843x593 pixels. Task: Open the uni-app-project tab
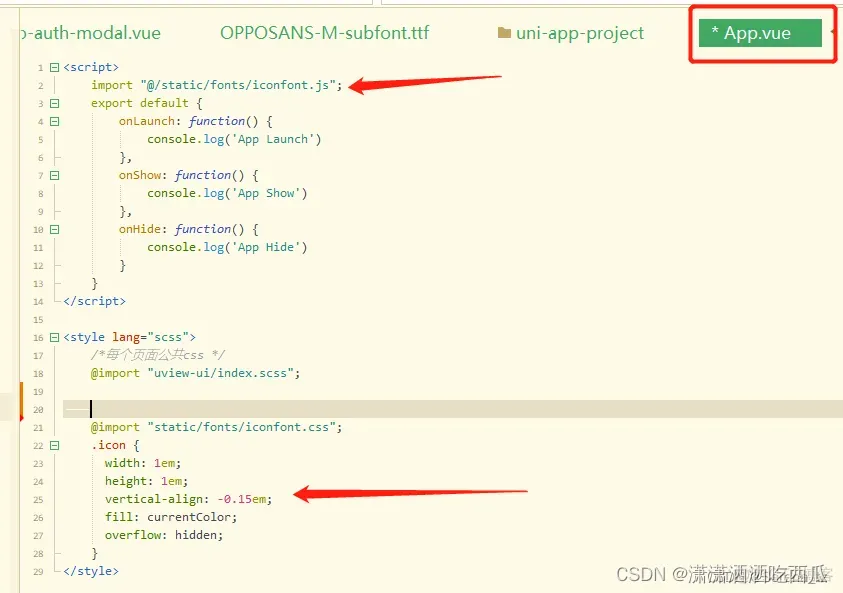[x=571, y=33]
